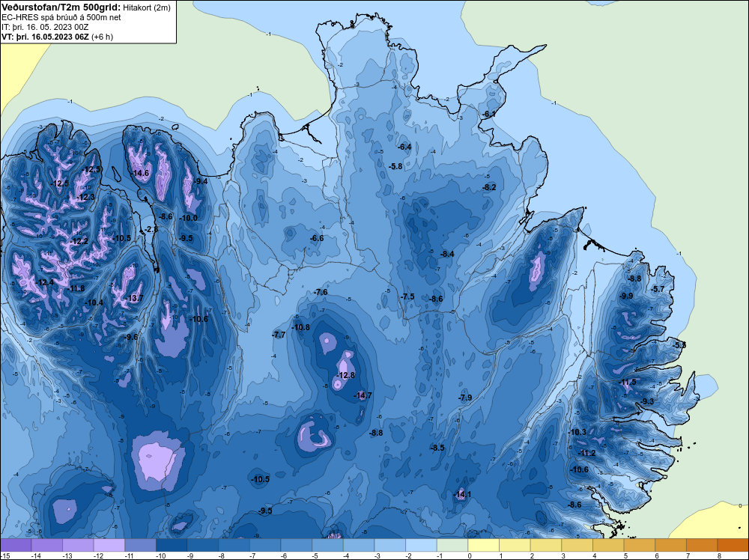Viewport: 749px width, 560px height.
Task: Select the -9.3 temperature value
Action: 647,401
